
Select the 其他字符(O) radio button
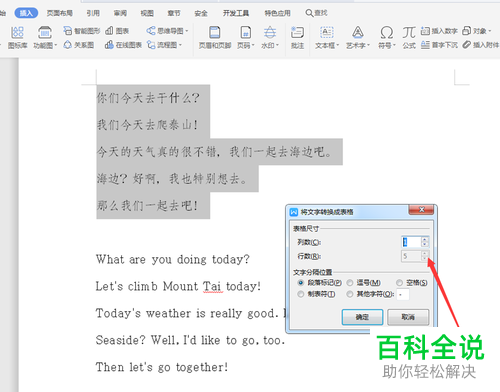350,294
